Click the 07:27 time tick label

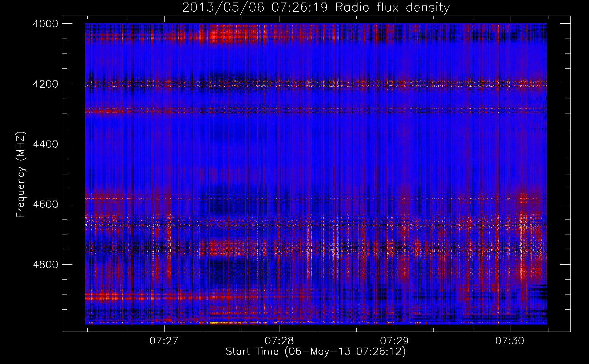coord(164,341)
